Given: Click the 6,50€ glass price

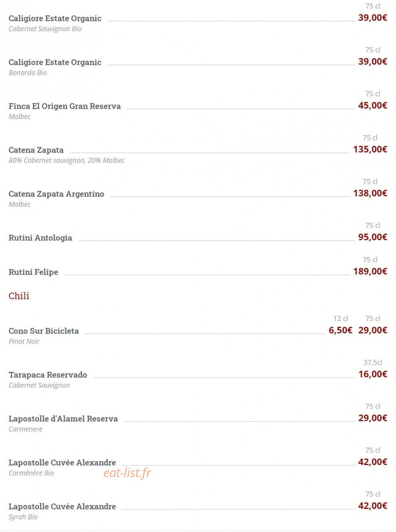Looking at the screenshot, I should (340, 330).
